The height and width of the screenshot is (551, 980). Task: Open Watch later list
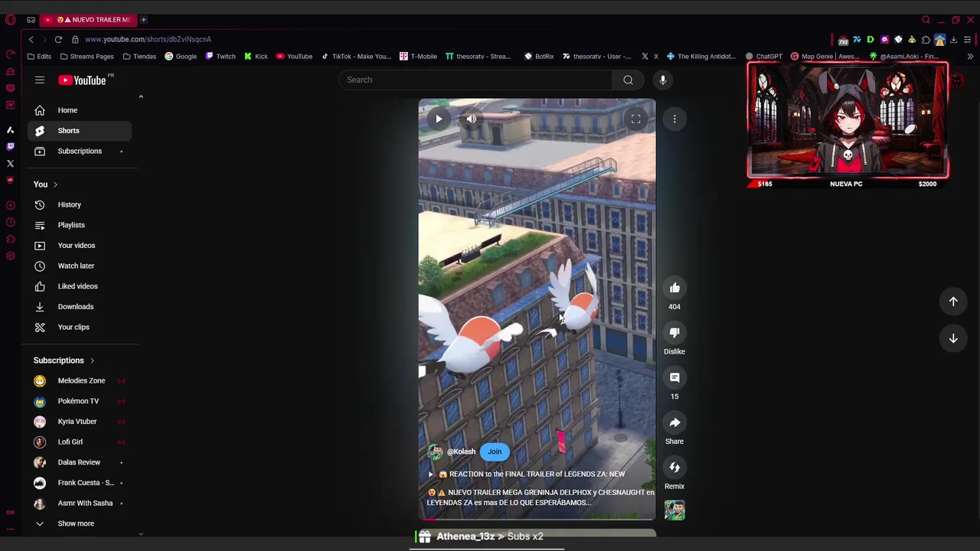click(x=80, y=266)
